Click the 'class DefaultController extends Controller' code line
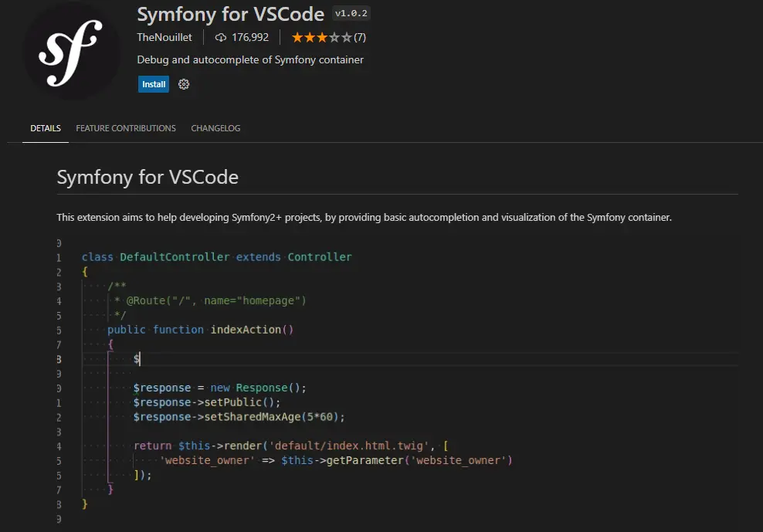This screenshot has width=763, height=532. click(216, 257)
